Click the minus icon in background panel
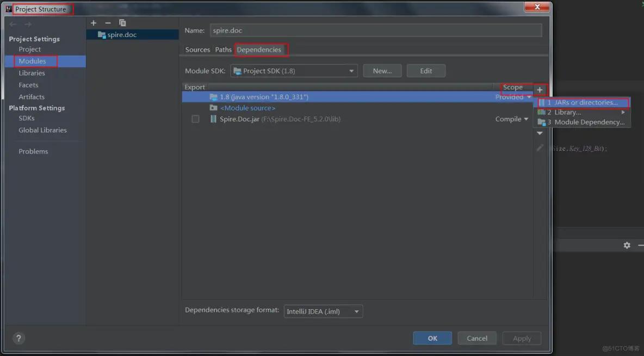The image size is (644, 356). click(x=641, y=245)
